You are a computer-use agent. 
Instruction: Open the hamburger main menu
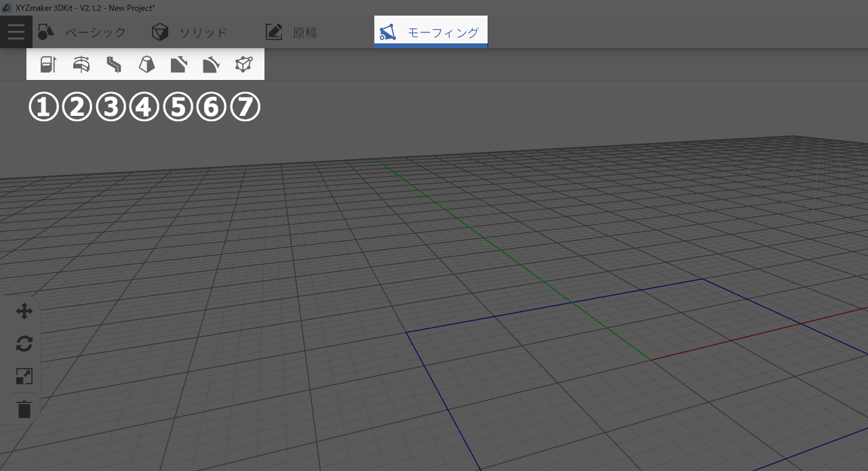click(x=16, y=32)
